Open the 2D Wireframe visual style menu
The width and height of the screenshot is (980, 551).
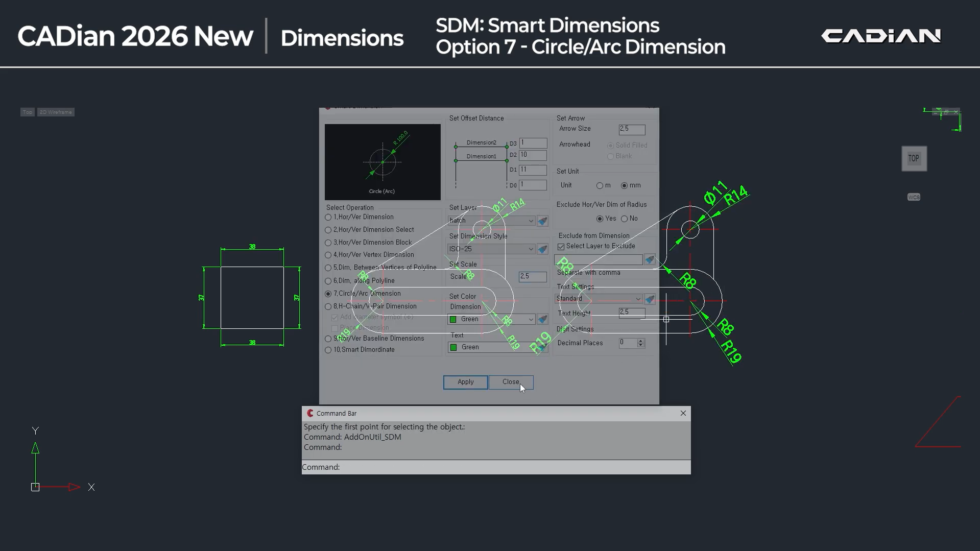pos(56,112)
